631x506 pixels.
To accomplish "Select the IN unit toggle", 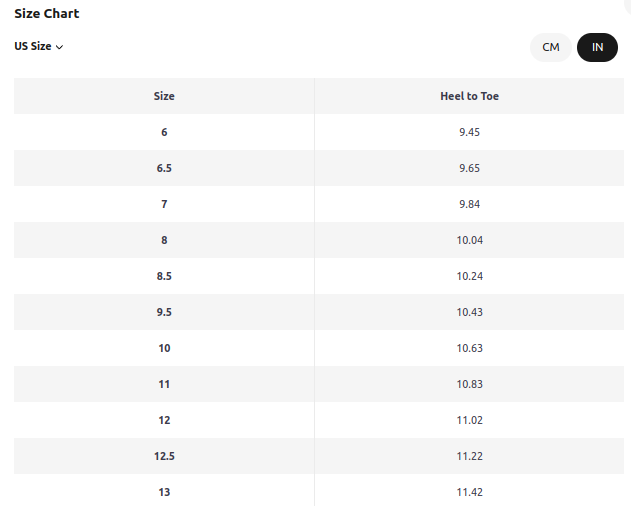I will pyautogui.click(x=597, y=48).
